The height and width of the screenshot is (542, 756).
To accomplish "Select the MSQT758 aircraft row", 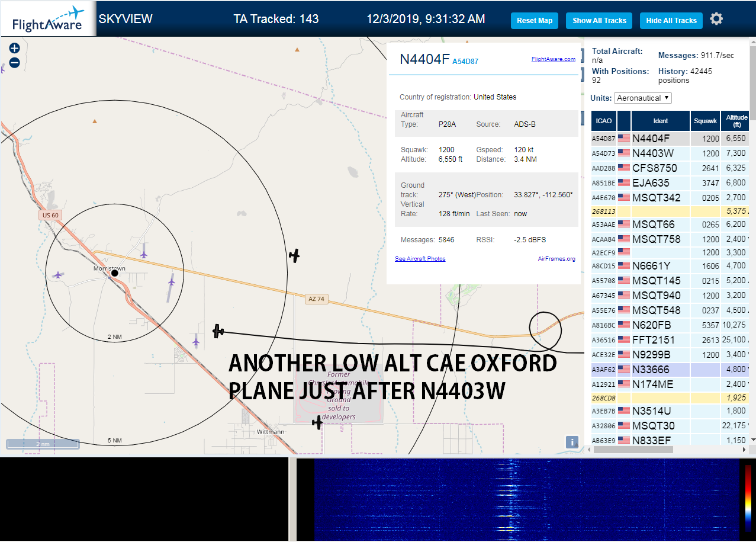I will coord(670,239).
